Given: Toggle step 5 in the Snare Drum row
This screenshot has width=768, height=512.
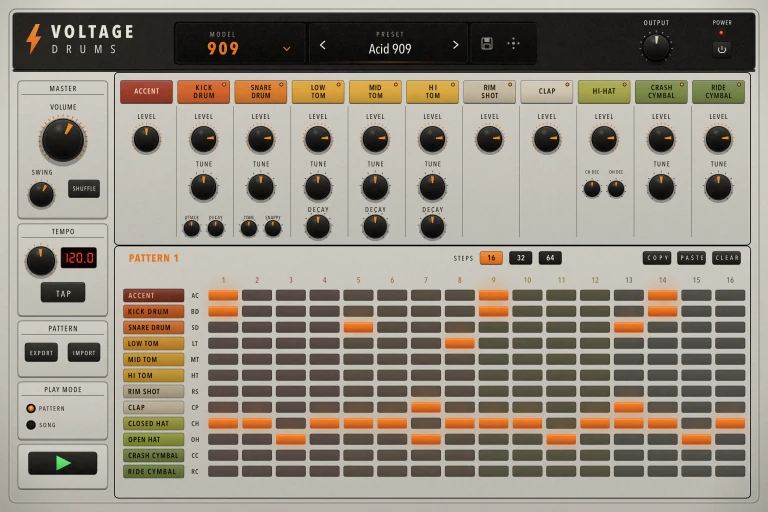Looking at the screenshot, I should tap(358, 327).
